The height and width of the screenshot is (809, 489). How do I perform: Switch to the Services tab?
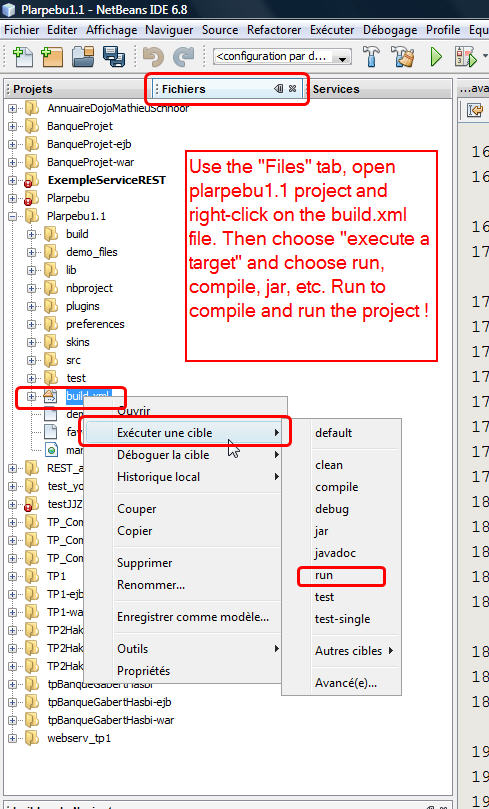click(336, 89)
